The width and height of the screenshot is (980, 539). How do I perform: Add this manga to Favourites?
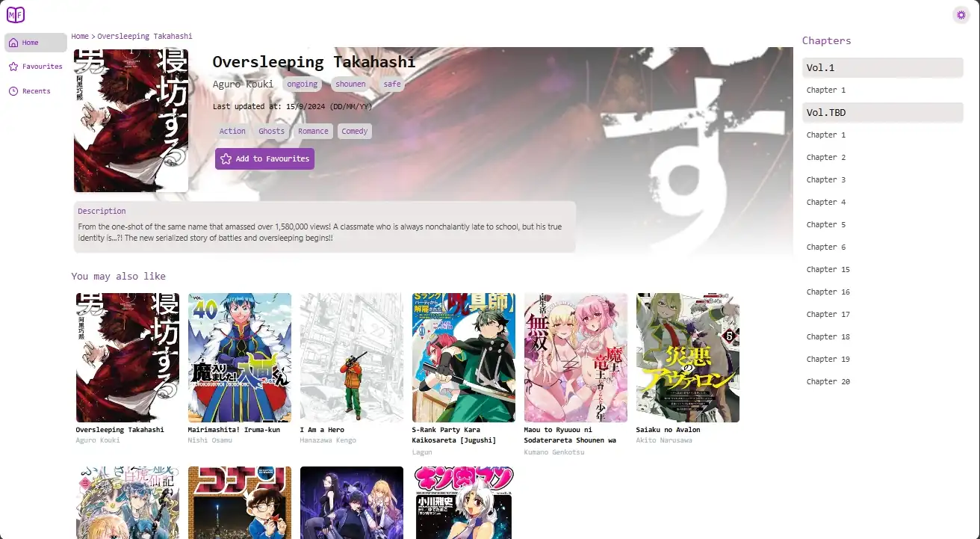tap(264, 158)
